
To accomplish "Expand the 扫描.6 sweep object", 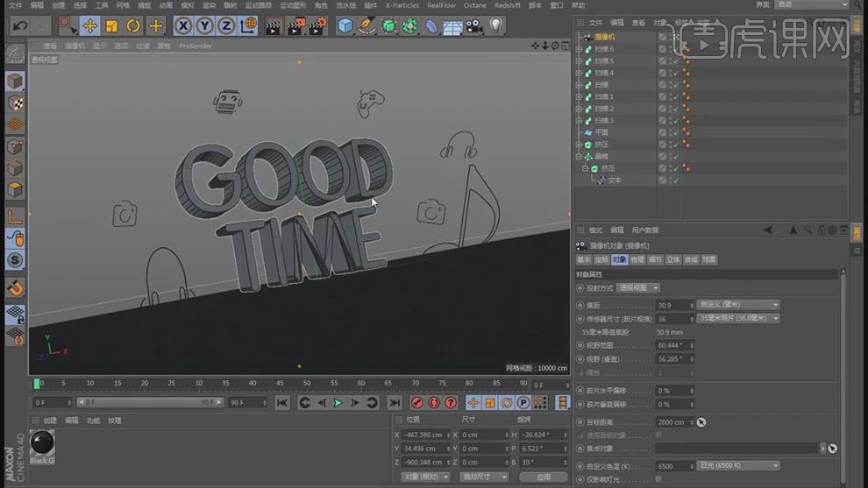I will coord(579,49).
